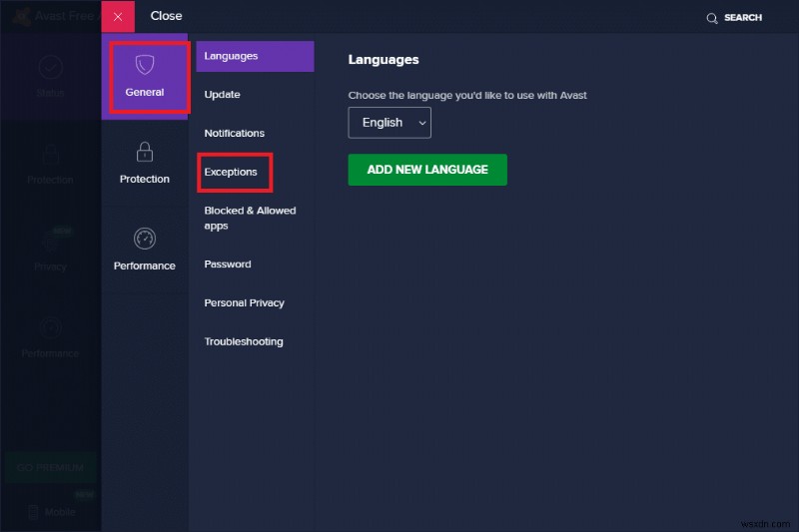Open Blocked & Allowed apps settings

[250, 218]
